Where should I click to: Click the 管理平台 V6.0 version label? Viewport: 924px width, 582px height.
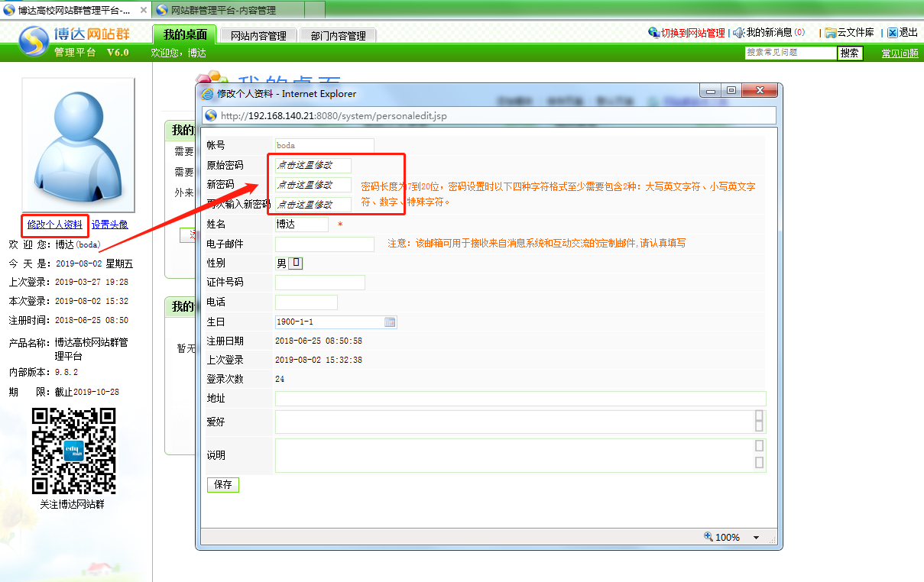click(92, 53)
